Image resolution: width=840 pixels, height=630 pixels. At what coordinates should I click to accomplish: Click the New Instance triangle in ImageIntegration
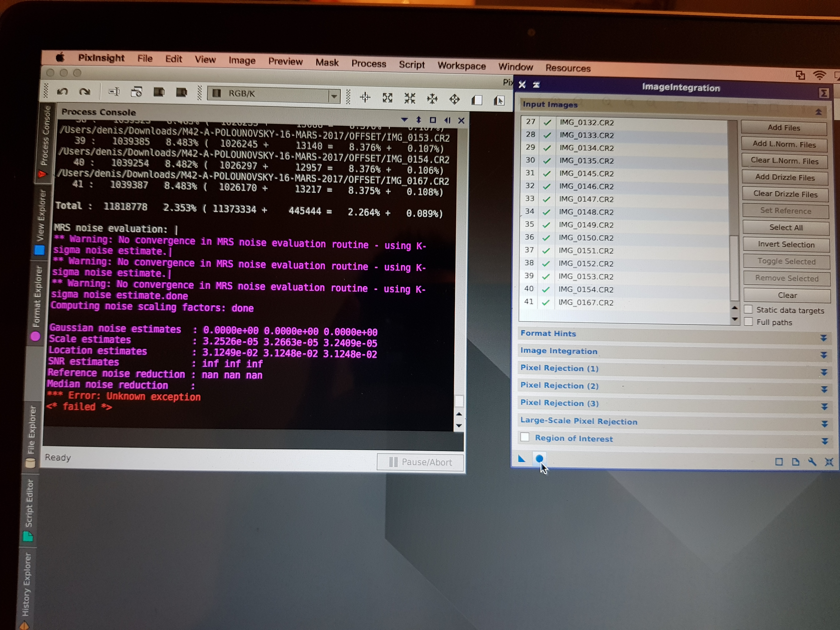click(522, 459)
